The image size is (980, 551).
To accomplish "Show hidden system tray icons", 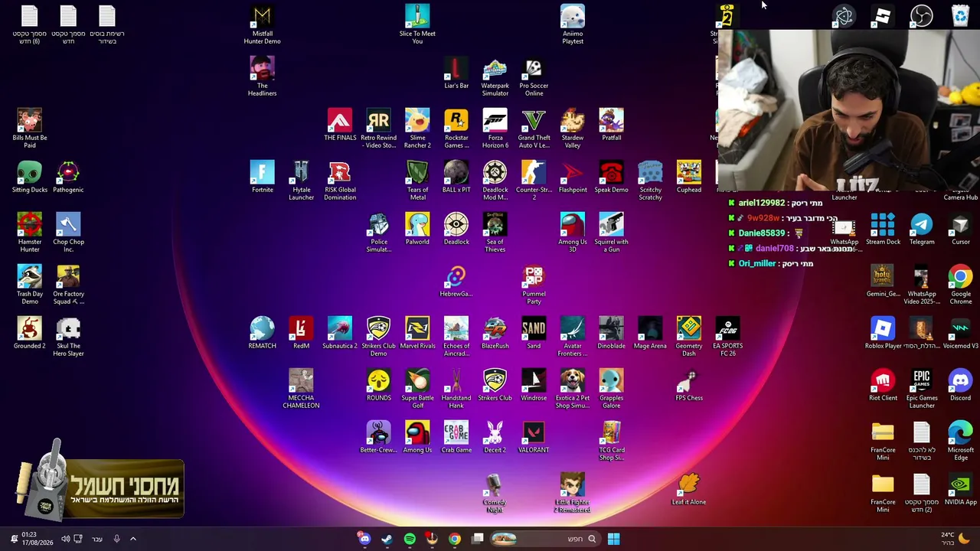I will click(x=132, y=539).
